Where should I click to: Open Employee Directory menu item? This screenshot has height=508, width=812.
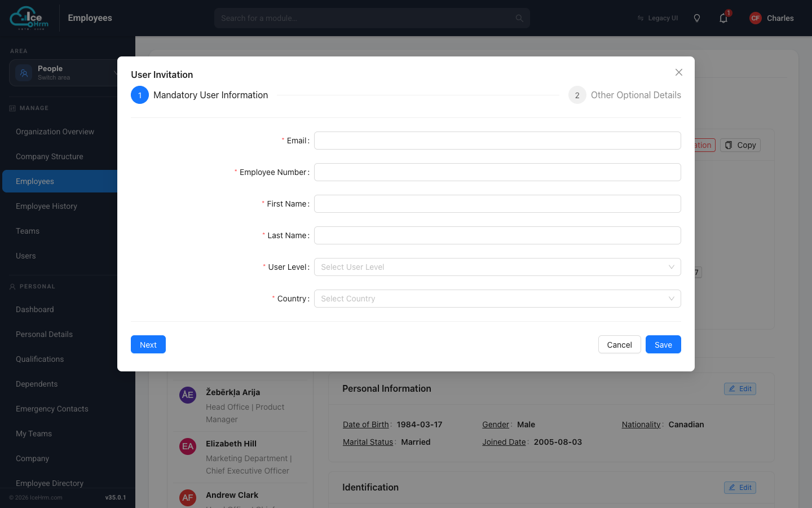50,483
